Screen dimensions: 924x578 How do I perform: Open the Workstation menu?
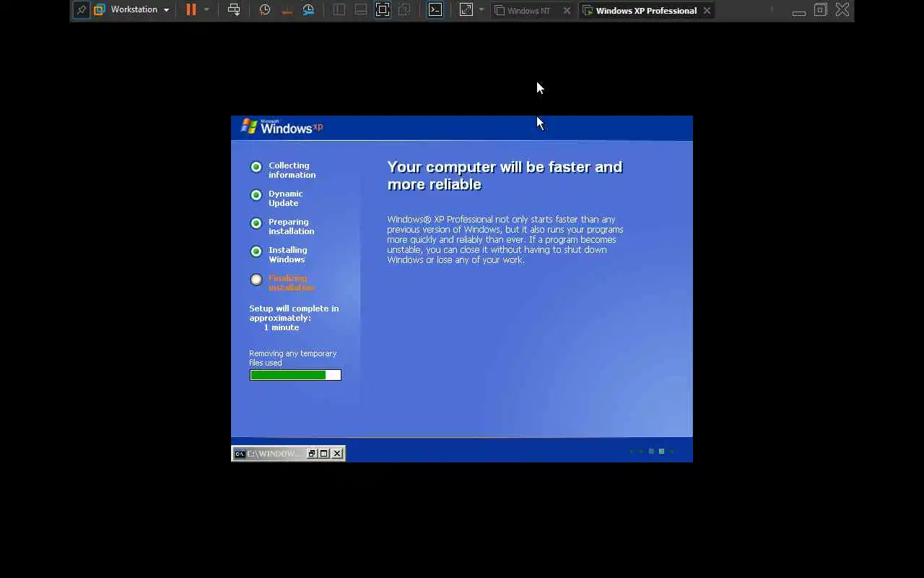coord(134,10)
